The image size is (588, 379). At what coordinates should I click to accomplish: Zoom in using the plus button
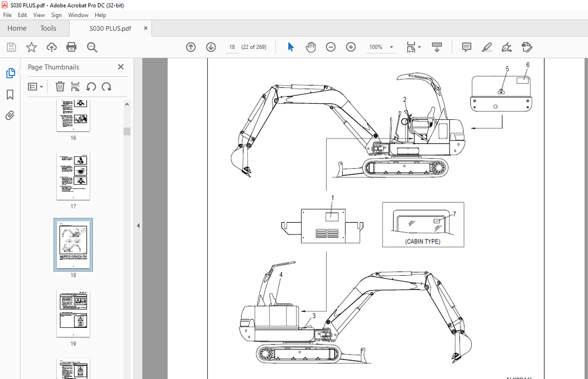pyautogui.click(x=350, y=47)
